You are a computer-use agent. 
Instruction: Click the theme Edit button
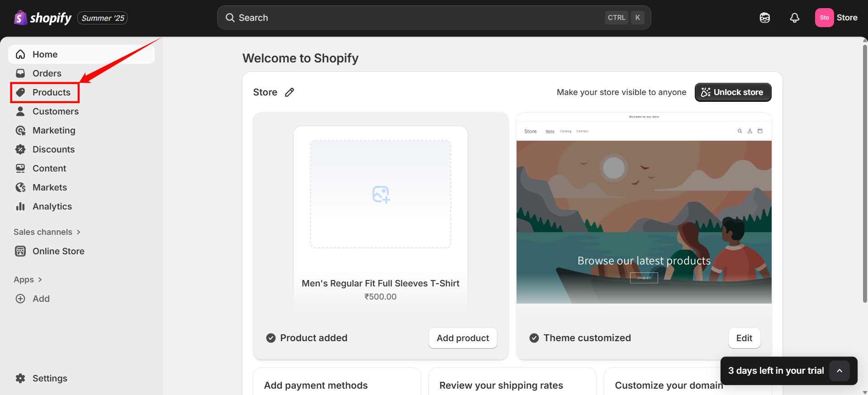(744, 338)
